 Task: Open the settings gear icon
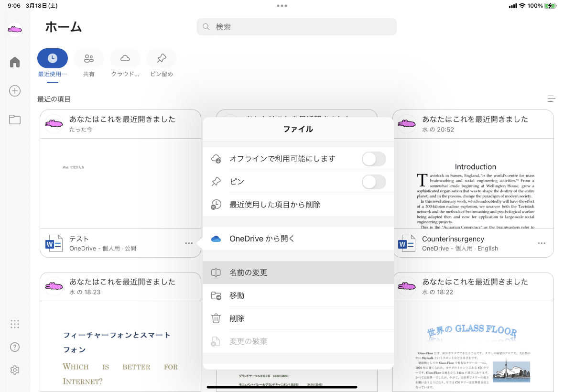(15, 370)
